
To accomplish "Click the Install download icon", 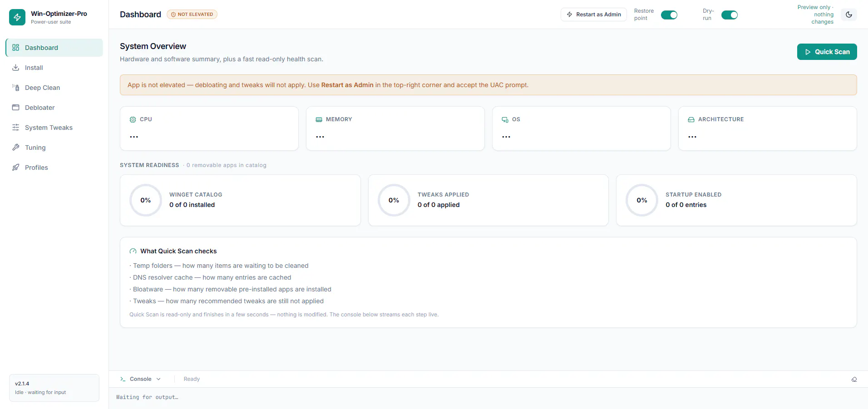I will [15, 68].
